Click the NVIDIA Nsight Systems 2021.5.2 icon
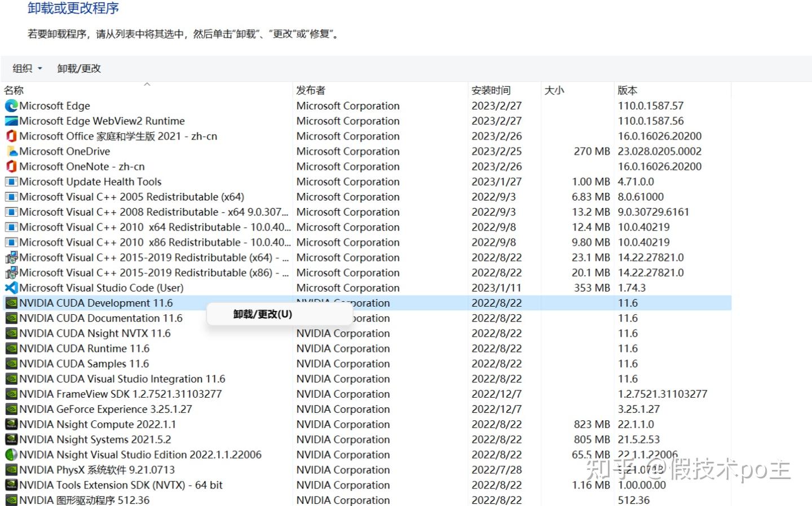The width and height of the screenshot is (812, 506). click(11, 439)
